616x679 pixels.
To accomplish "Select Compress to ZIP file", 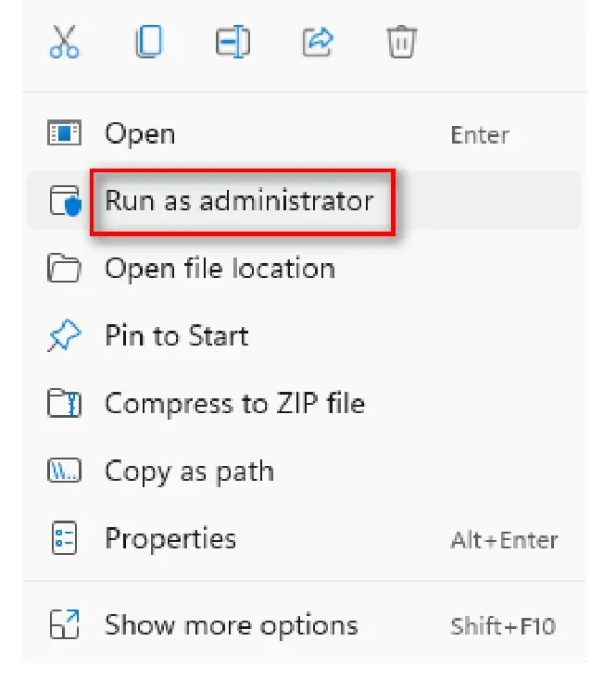I will [234, 404].
